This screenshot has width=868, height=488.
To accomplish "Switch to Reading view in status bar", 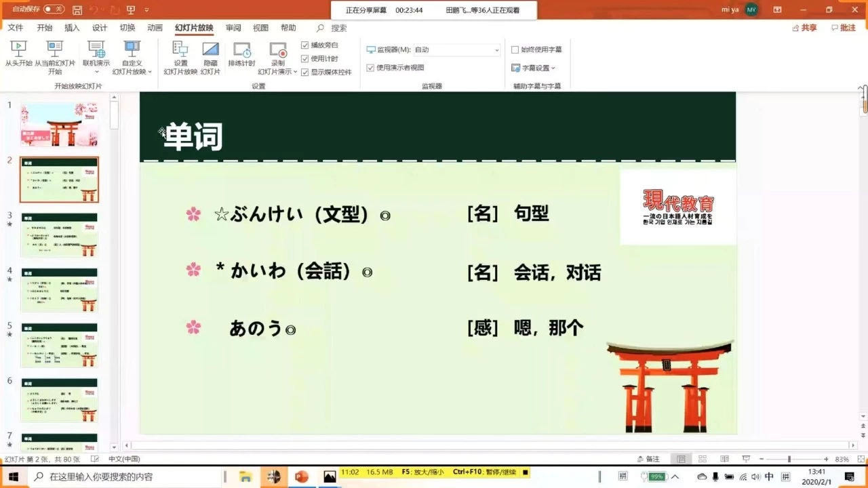I will pyautogui.click(x=724, y=459).
